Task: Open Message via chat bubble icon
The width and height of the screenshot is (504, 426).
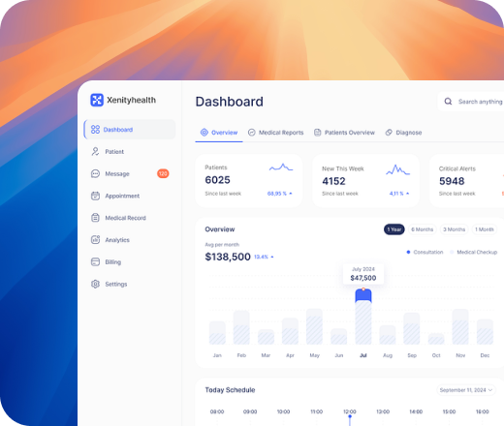Action: (x=95, y=173)
